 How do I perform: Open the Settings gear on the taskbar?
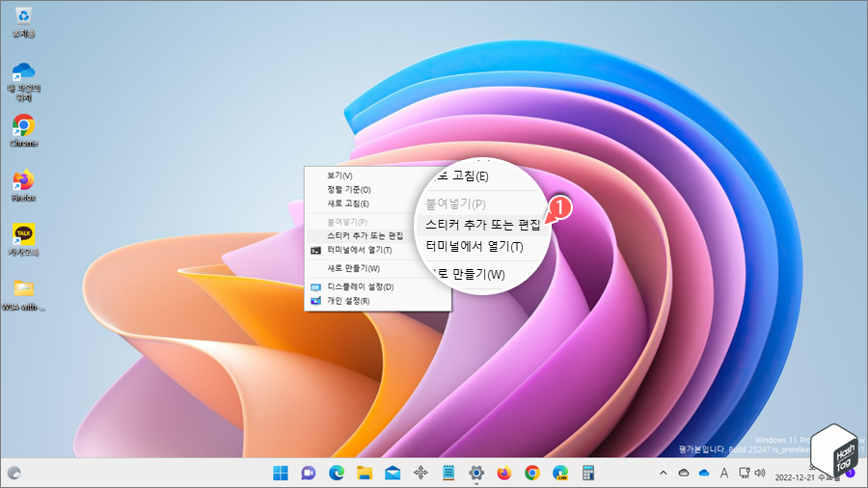point(476,473)
